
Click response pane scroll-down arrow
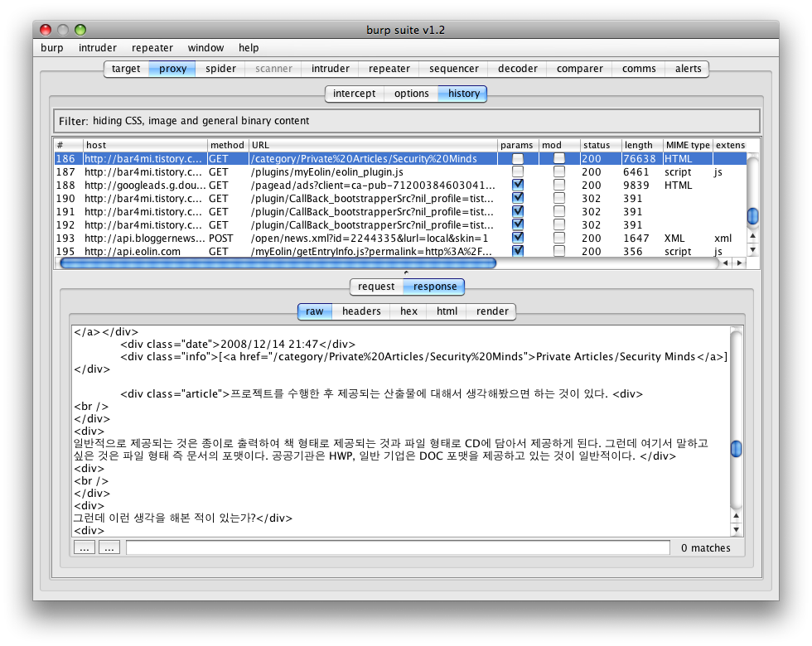tap(736, 529)
